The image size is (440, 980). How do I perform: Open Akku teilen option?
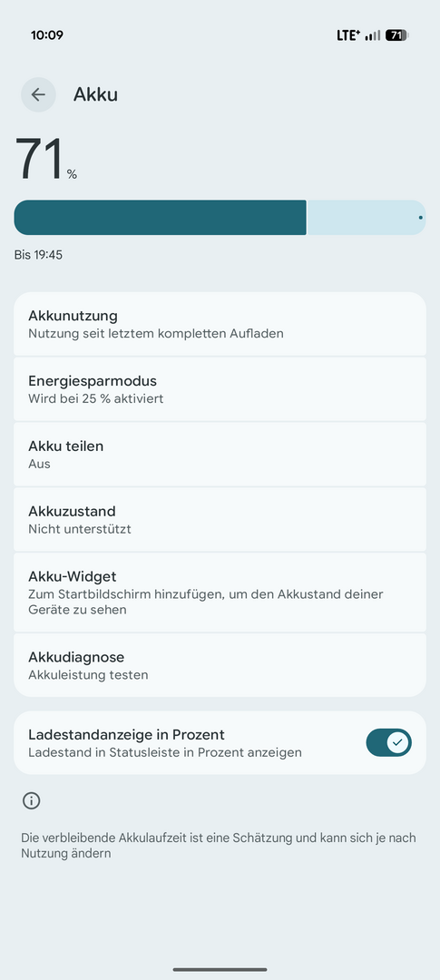point(220,455)
